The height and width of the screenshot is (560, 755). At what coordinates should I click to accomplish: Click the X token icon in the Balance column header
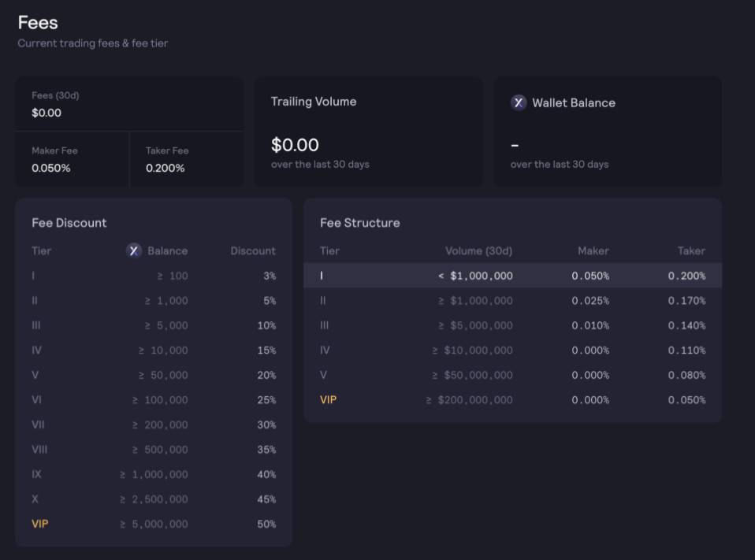click(134, 250)
